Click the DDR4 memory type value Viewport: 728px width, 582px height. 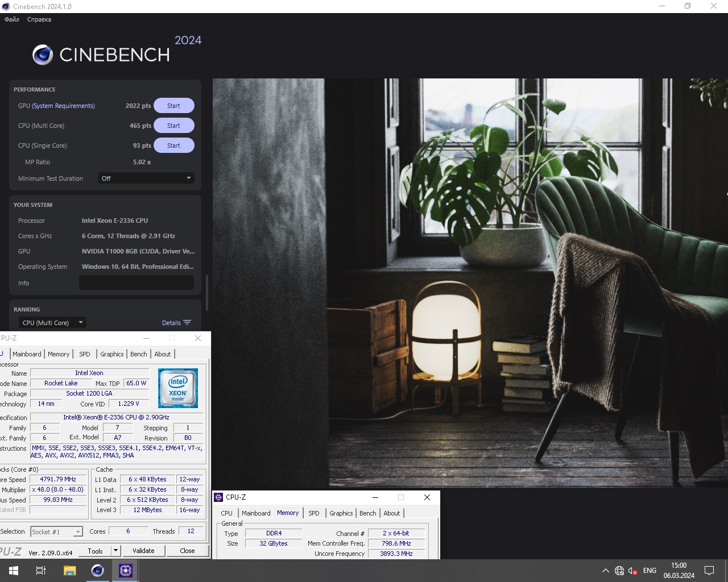click(274, 533)
